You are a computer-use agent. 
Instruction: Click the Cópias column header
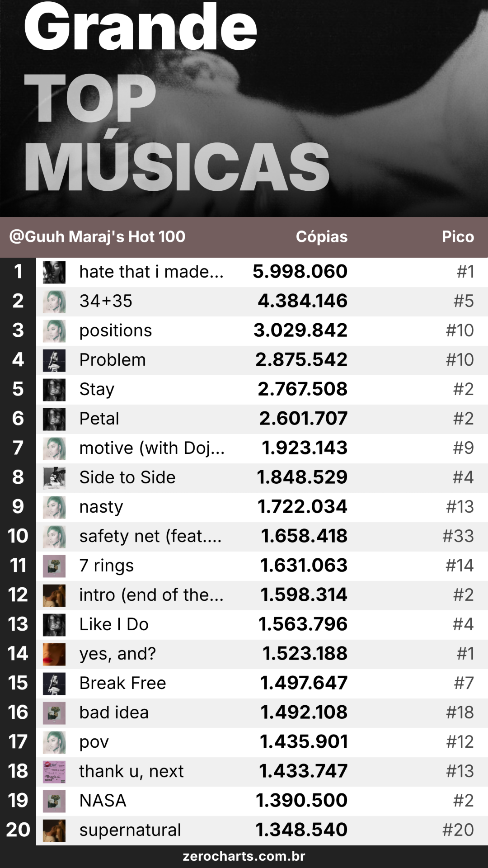click(x=322, y=236)
